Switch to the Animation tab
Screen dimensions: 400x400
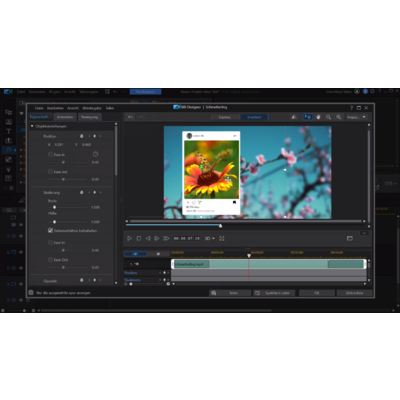pos(65,117)
